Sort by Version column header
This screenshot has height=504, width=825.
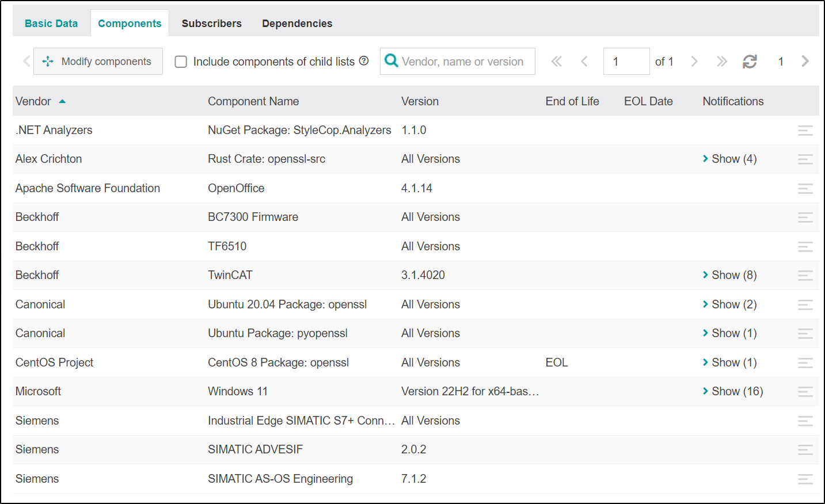[420, 101]
